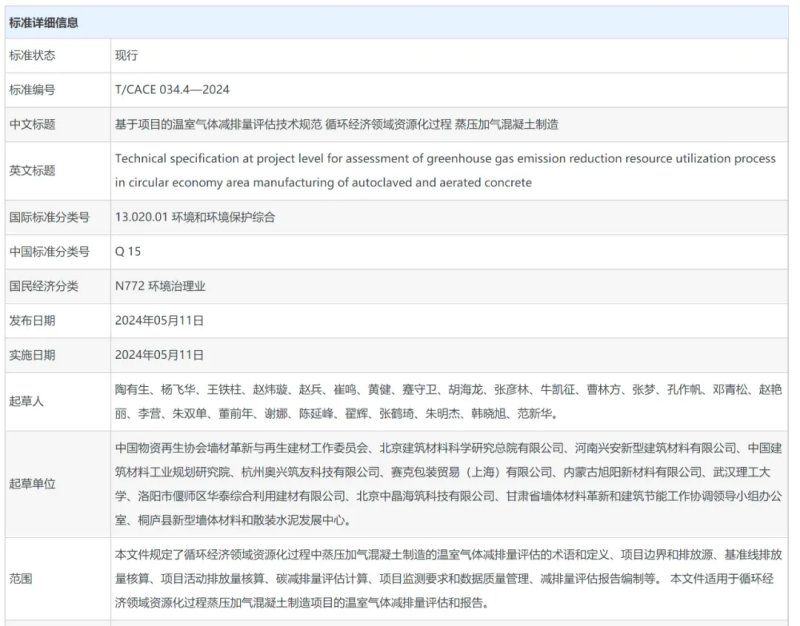Select the 发布日期 label cell

tap(58, 321)
